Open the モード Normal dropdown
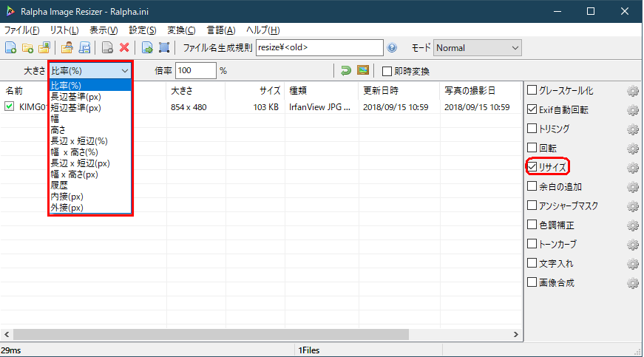The height and width of the screenshot is (357, 644). [477, 48]
